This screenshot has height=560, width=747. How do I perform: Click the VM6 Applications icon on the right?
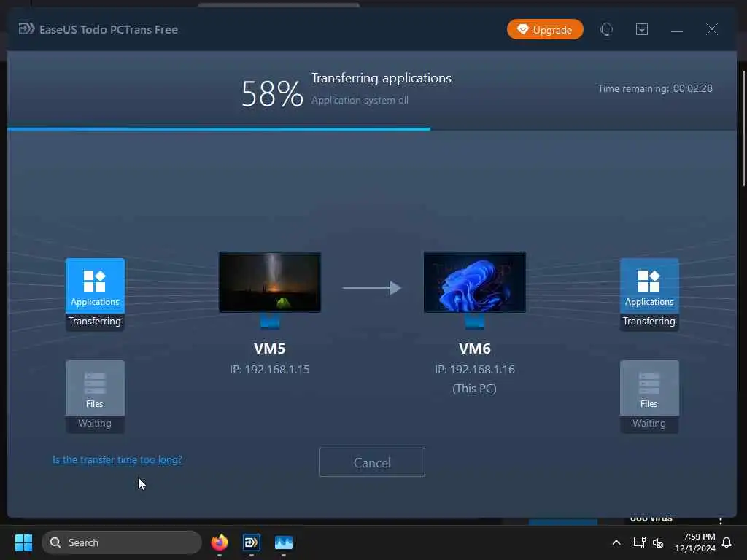pyautogui.click(x=649, y=285)
